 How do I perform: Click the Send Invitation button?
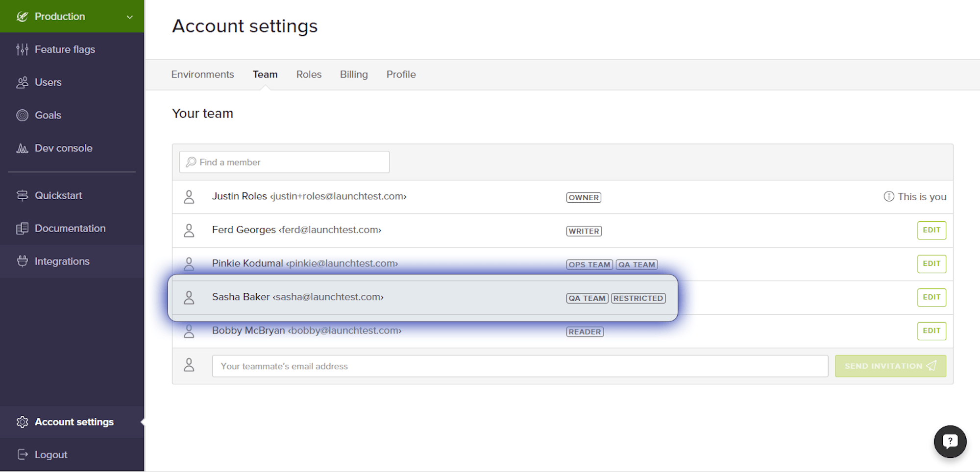coord(890,366)
